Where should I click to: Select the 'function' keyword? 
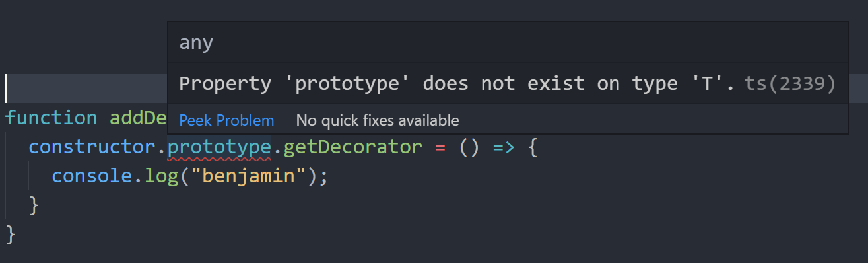click(51, 118)
